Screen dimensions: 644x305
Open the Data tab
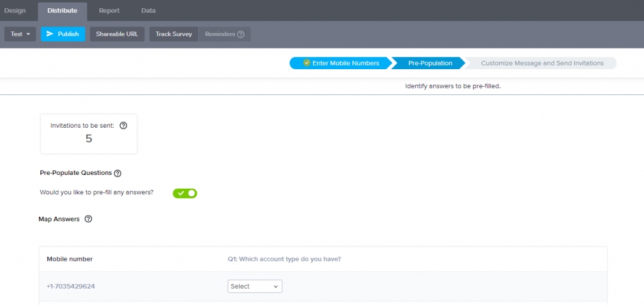148,11
